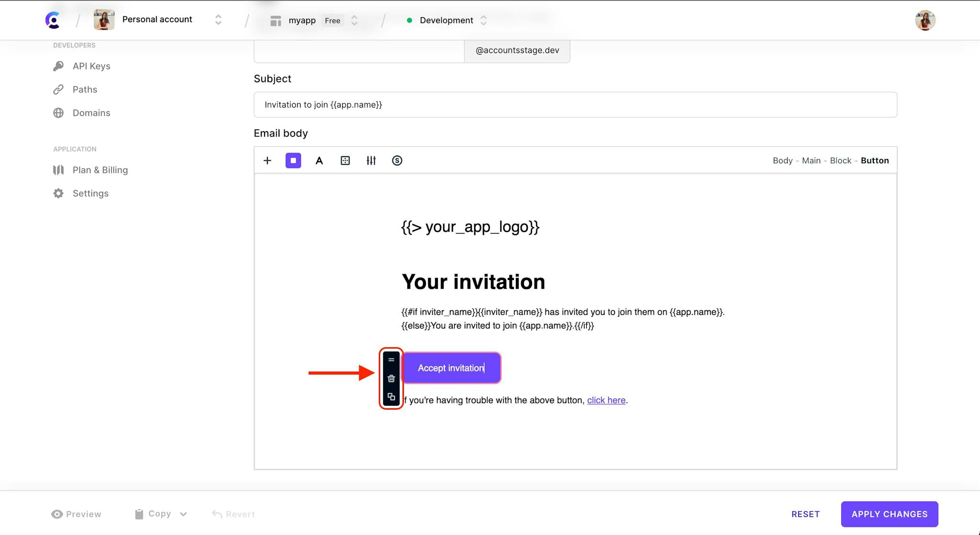Click the add block plus icon
Image resolution: width=980 pixels, height=535 pixels.
[x=267, y=160]
